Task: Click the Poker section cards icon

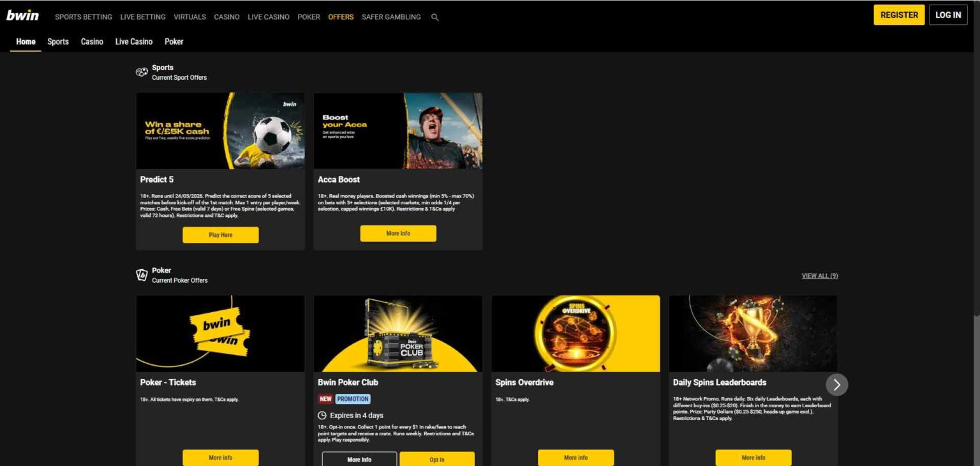Action: [x=142, y=275]
